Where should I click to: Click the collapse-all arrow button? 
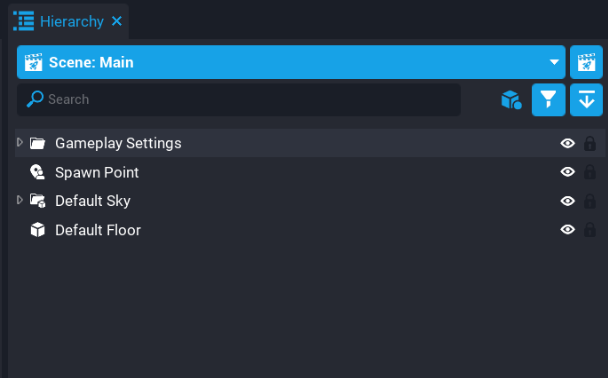(x=586, y=100)
